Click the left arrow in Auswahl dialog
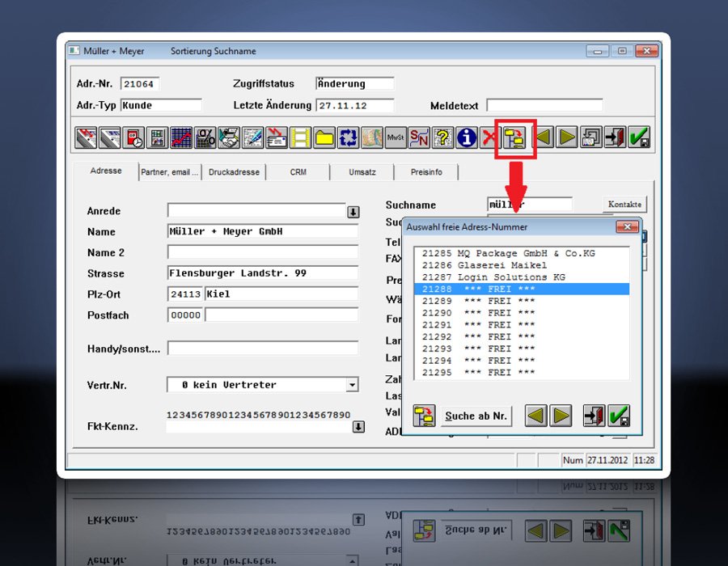Screen dimensions: 728x566 (x=535, y=416)
